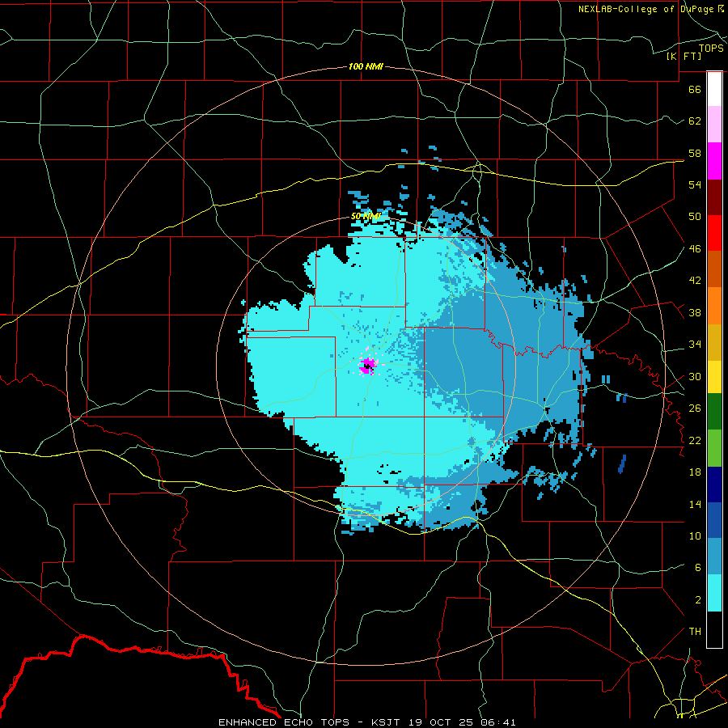Click the "ENHANCED ECHO TOPS" caption text
728x728 pixels.
coord(283,722)
